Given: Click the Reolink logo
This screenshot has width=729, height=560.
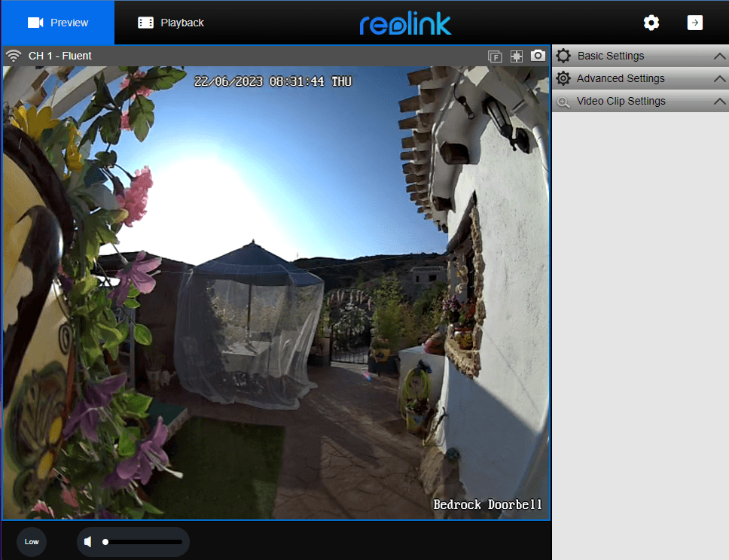Looking at the screenshot, I should pyautogui.click(x=405, y=23).
